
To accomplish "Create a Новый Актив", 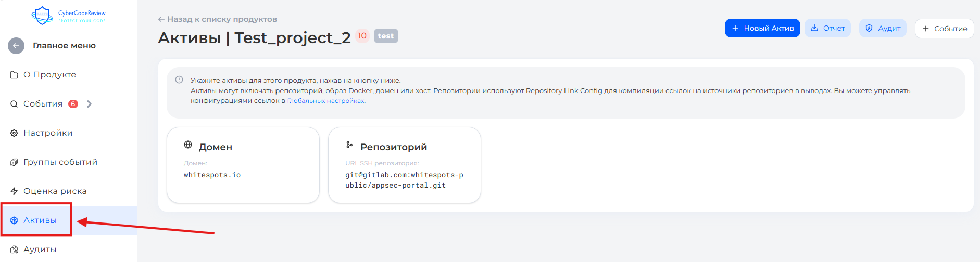I will (762, 28).
